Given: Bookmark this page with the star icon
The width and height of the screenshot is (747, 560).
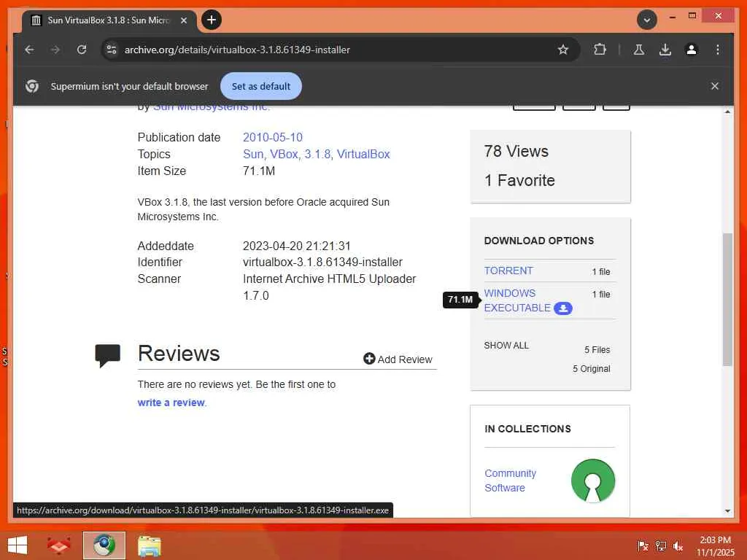Looking at the screenshot, I should pos(563,50).
